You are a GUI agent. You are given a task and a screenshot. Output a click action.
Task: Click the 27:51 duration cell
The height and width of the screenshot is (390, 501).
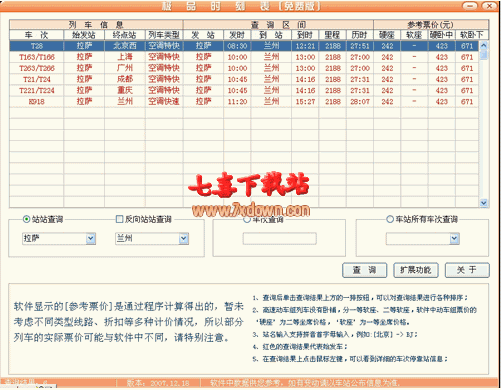click(x=360, y=46)
